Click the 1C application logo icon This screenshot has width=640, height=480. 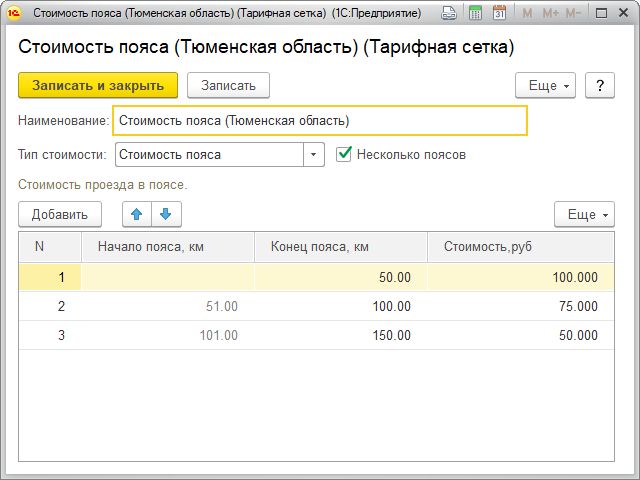[x=13, y=14]
